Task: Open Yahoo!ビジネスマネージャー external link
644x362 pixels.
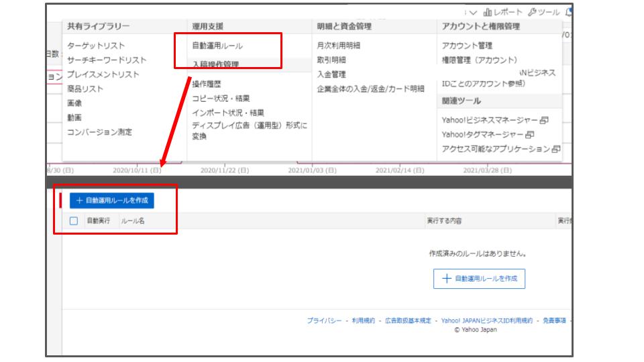Action: point(490,120)
